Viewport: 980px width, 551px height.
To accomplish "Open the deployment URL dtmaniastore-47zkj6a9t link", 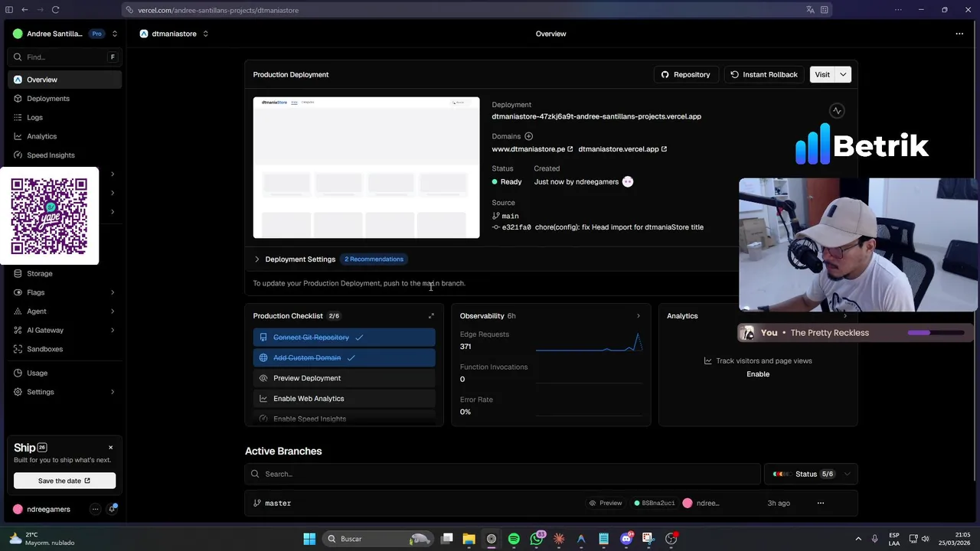I will [596, 116].
